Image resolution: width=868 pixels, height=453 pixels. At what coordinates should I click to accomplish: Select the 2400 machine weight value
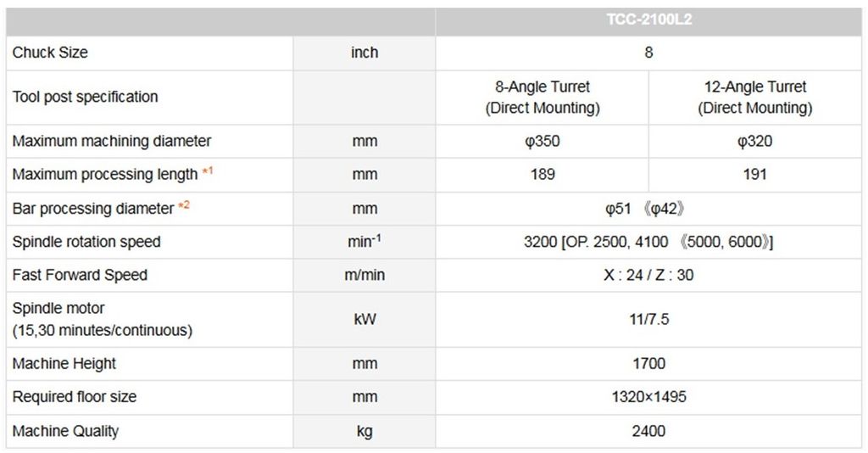click(x=648, y=431)
